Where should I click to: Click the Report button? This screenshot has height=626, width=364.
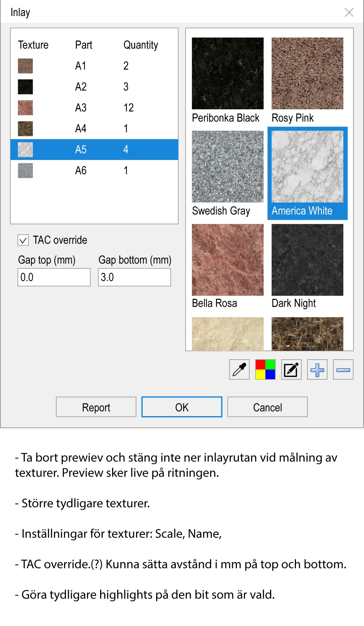96,407
